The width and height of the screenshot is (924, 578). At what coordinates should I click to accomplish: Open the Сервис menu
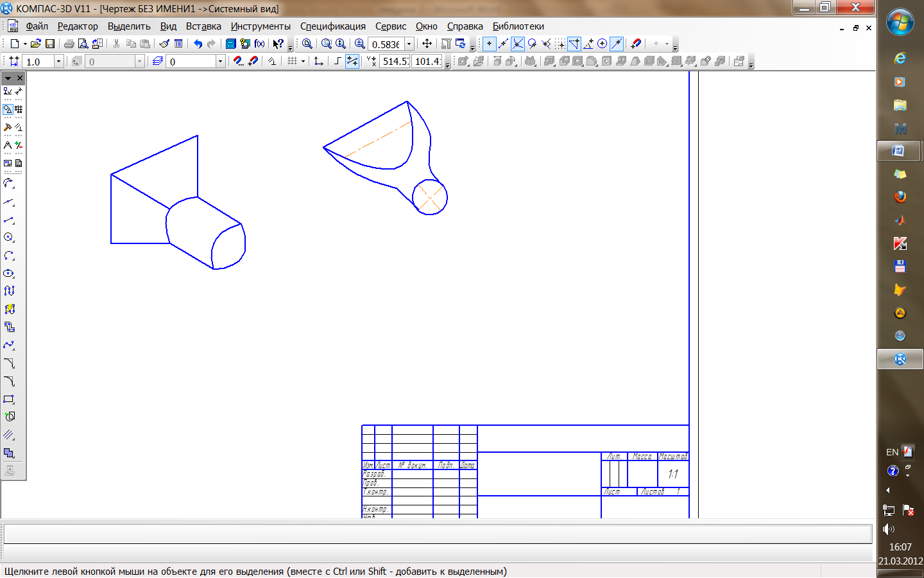pos(391,26)
